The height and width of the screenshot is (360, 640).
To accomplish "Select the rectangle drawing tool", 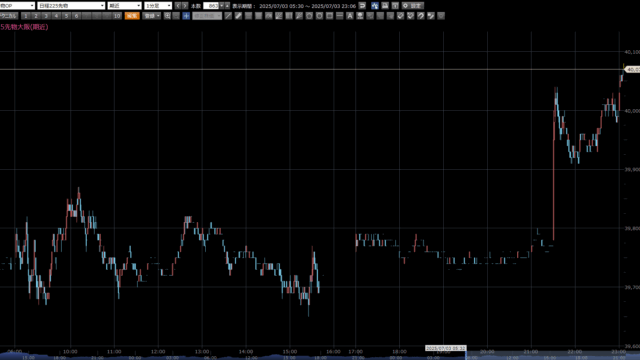I will tap(329, 16).
